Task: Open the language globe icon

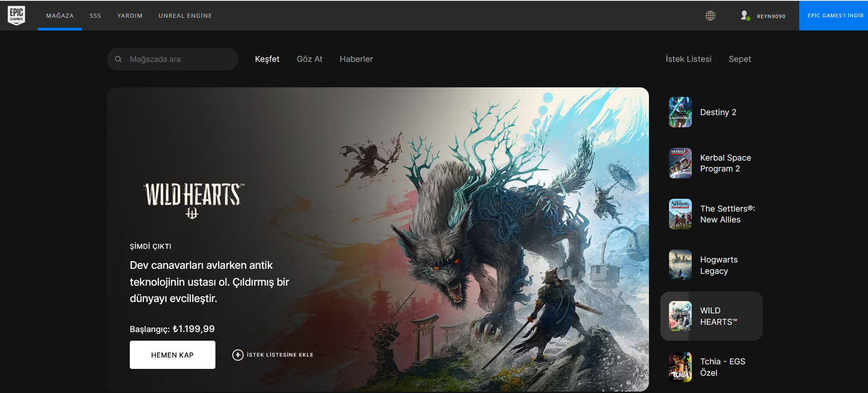Action: tap(710, 16)
